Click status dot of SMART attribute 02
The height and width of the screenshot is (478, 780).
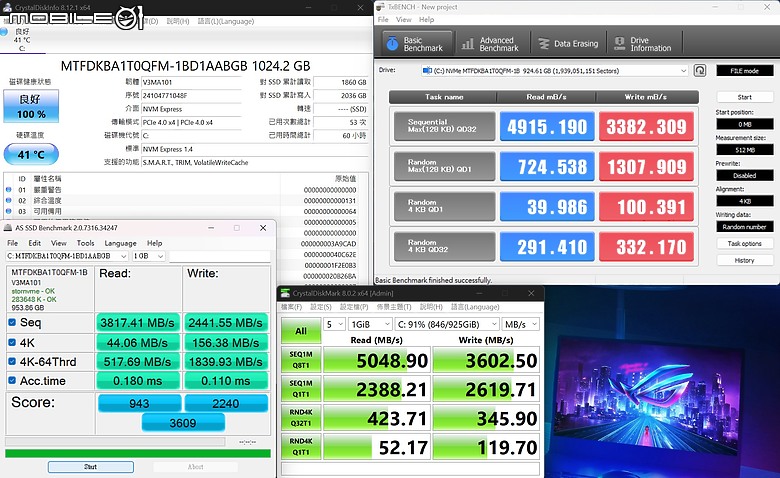(8, 200)
